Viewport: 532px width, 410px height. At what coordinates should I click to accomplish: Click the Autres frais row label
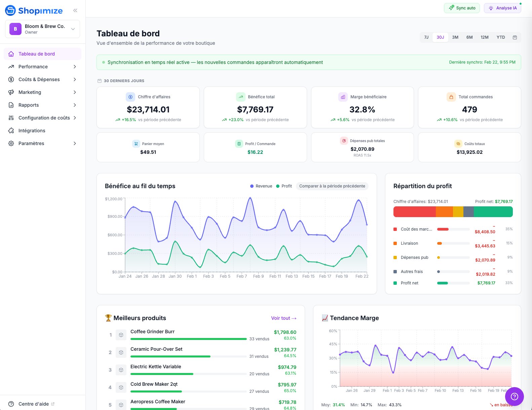[x=412, y=272]
